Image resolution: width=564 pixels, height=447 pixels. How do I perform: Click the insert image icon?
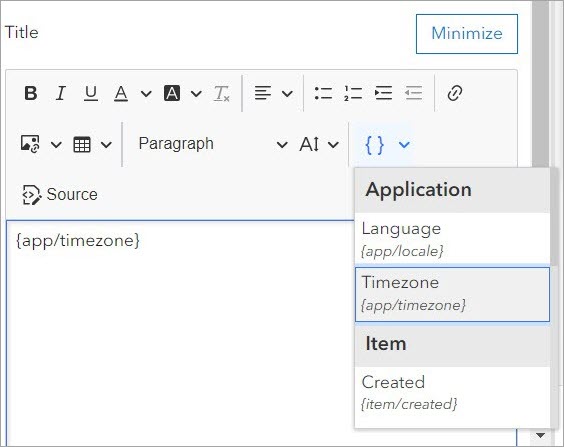point(30,145)
